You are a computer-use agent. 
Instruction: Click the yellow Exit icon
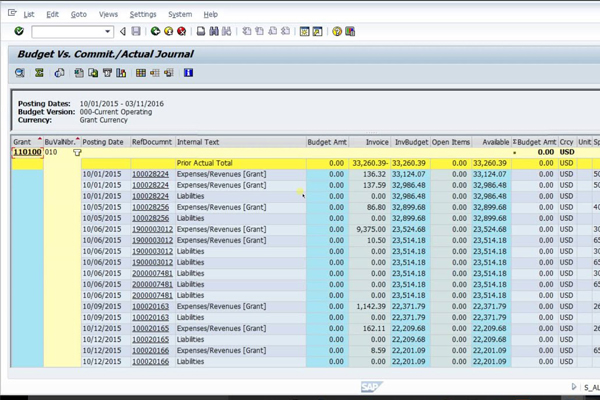tap(168, 31)
